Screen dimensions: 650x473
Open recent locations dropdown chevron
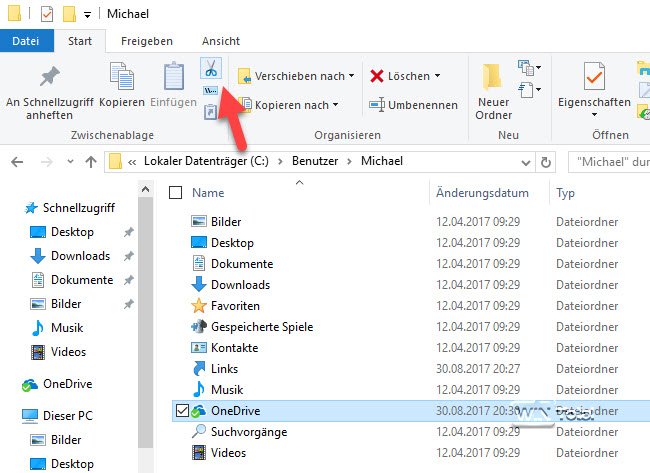click(70, 162)
